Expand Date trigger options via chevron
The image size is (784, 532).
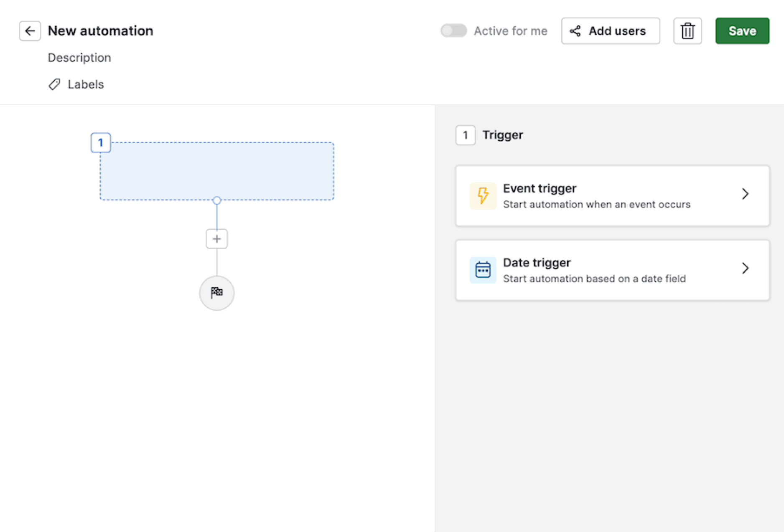[746, 268]
